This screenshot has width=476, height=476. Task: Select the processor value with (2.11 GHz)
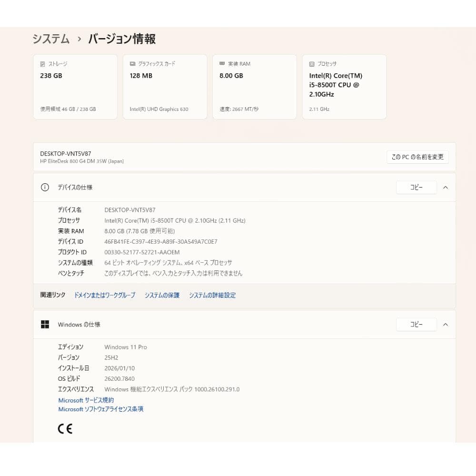[x=175, y=221]
